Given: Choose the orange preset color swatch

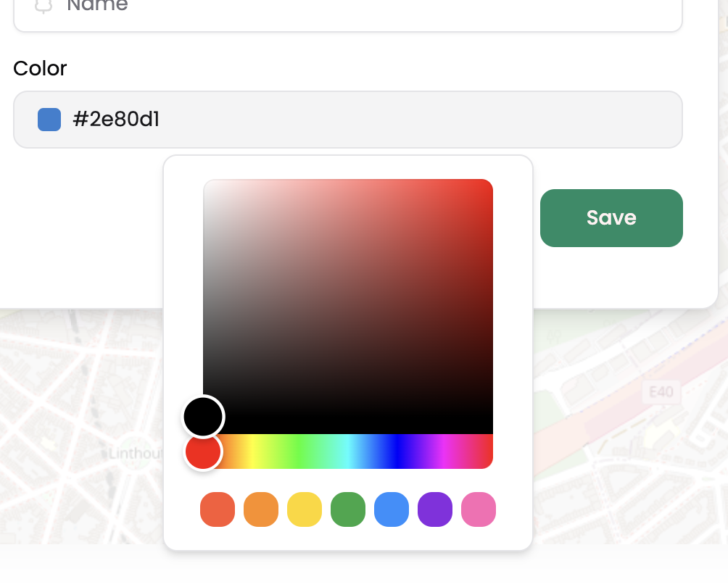Looking at the screenshot, I should tap(261, 509).
